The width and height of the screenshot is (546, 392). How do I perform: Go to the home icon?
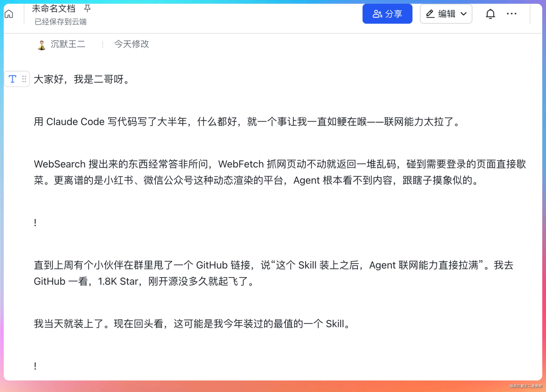pos(9,14)
